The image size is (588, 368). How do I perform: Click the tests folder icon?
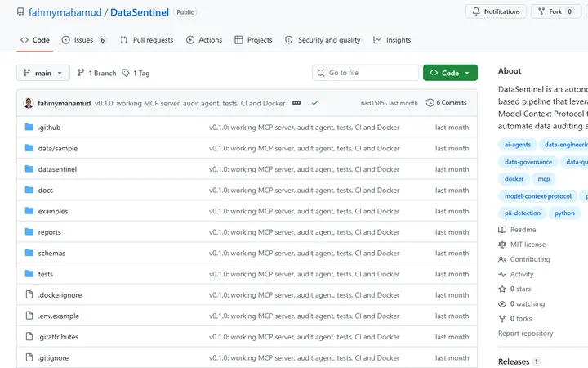pos(29,274)
